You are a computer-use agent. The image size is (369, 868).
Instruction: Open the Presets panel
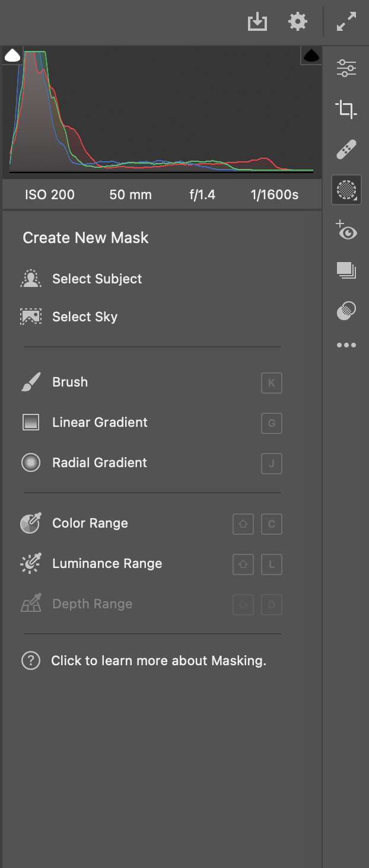pos(346,271)
